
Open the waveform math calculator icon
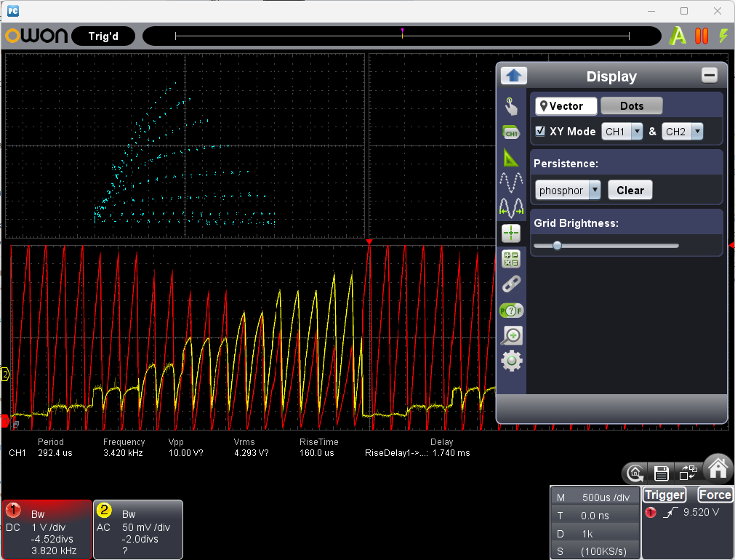coord(512,258)
